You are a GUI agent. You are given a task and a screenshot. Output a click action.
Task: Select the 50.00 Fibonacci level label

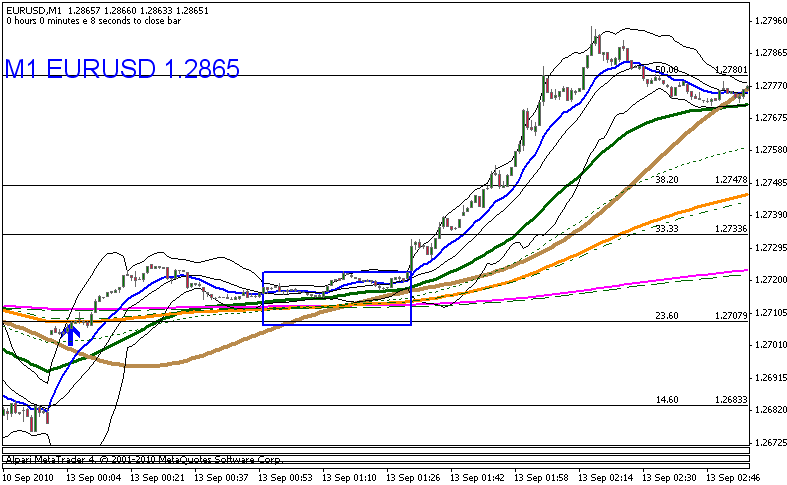click(x=667, y=70)
